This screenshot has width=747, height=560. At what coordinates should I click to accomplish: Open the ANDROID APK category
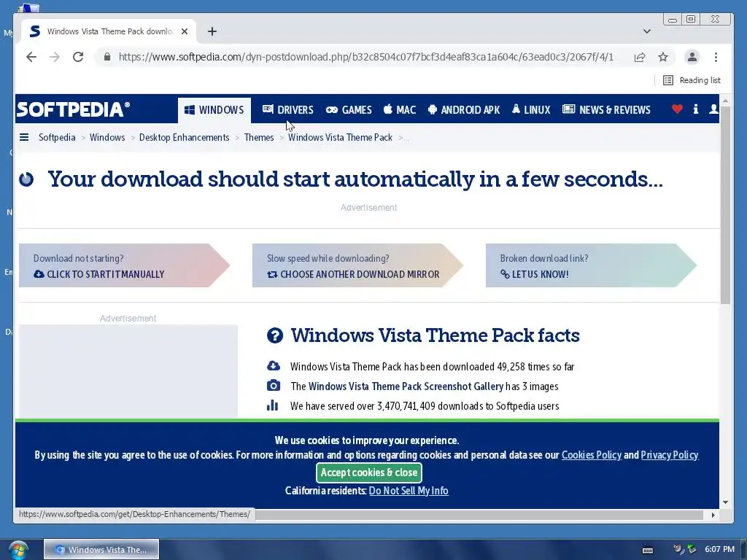pyautogui.click(x=464, y=110)
